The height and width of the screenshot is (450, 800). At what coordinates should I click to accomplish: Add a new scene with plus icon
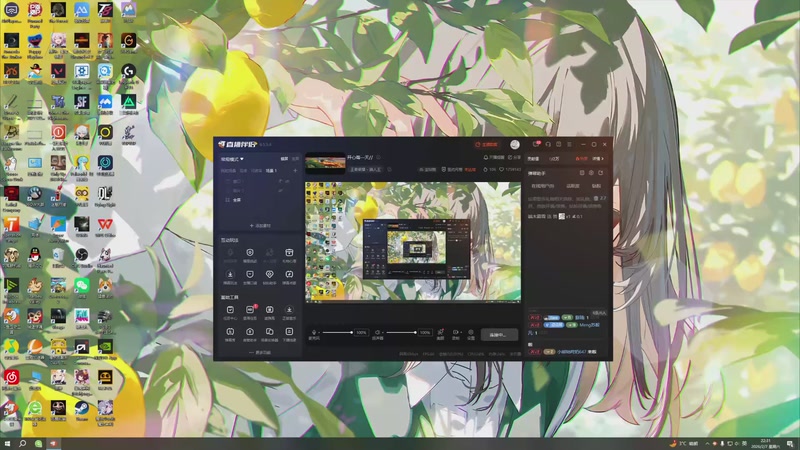coord(295,170)
